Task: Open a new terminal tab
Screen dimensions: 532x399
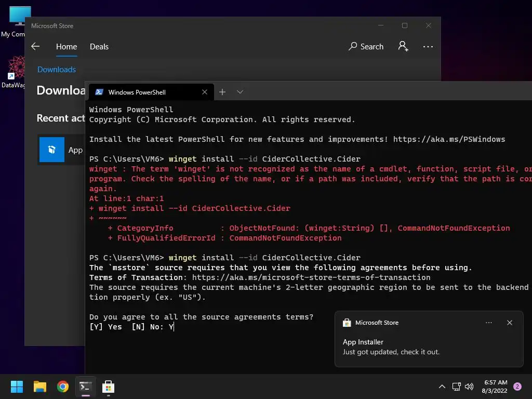Action: 222,92
